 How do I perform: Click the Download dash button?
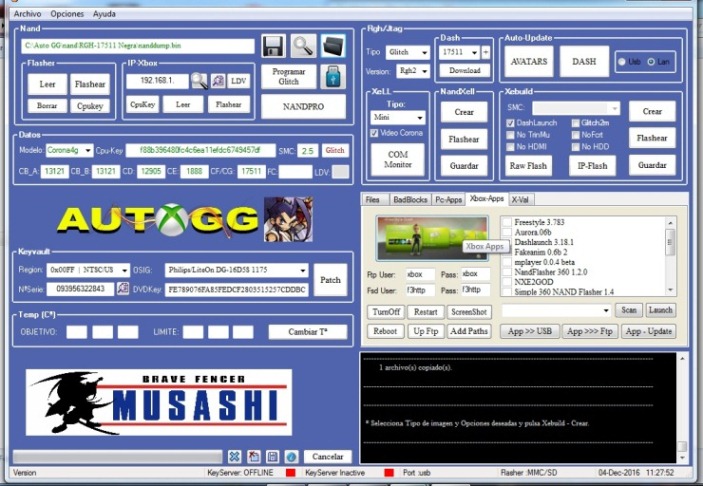pos(464,70)
